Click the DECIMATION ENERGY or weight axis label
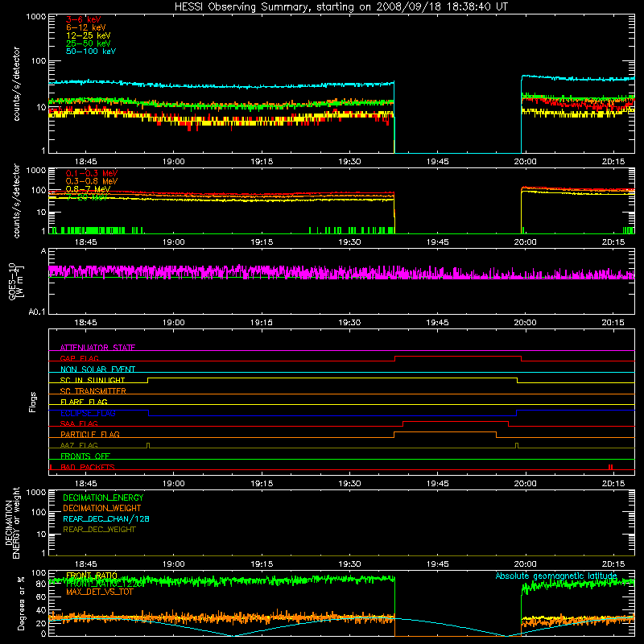The image size is (644, 644). coord(12,522)
